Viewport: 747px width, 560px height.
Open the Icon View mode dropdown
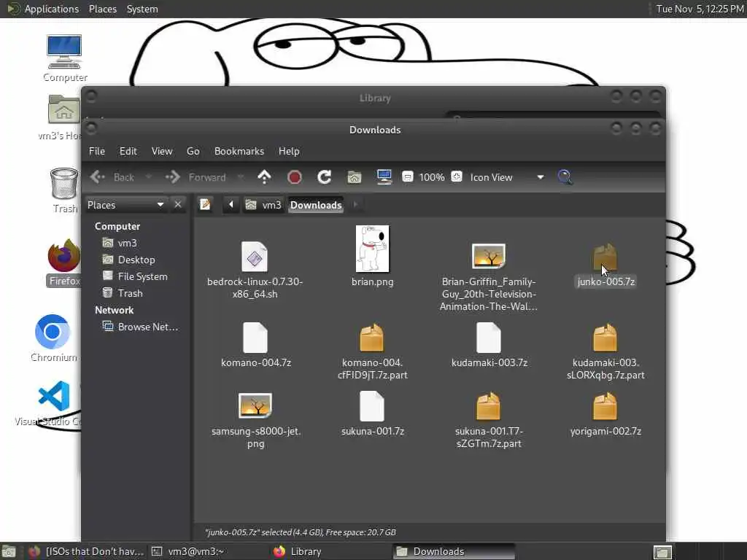point(507,177)
